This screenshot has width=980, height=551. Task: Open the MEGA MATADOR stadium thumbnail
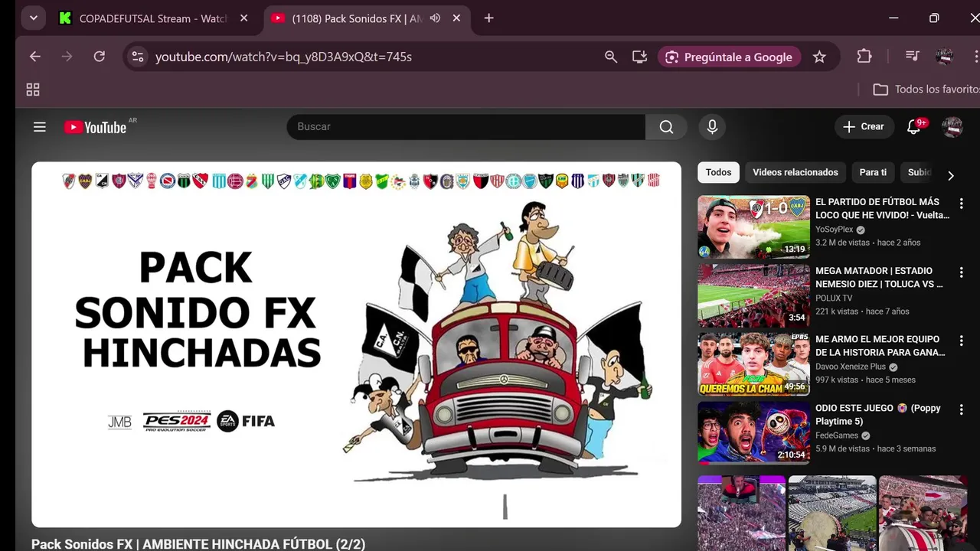tap(753, 295)
